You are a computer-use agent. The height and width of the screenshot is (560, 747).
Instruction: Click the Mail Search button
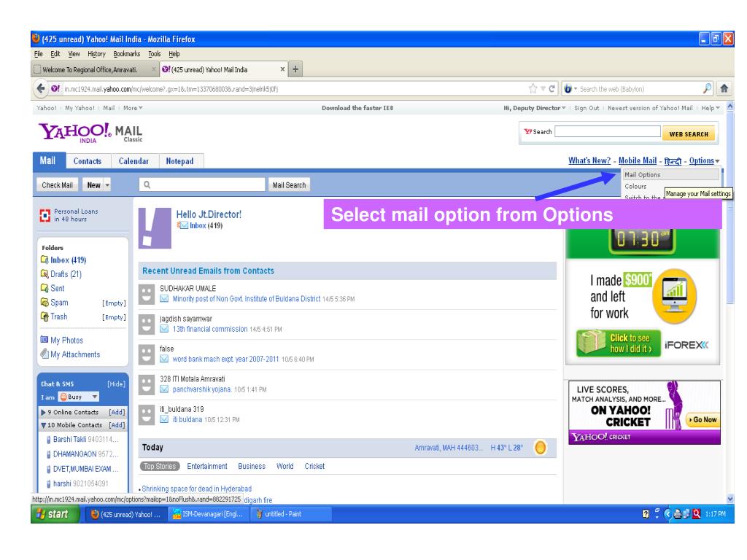289,184
